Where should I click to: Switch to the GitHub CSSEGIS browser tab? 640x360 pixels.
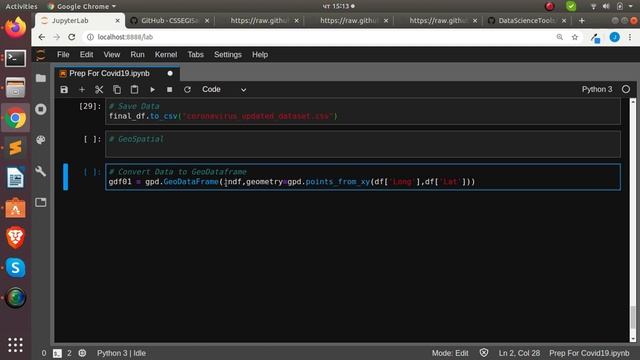[169, 20]
